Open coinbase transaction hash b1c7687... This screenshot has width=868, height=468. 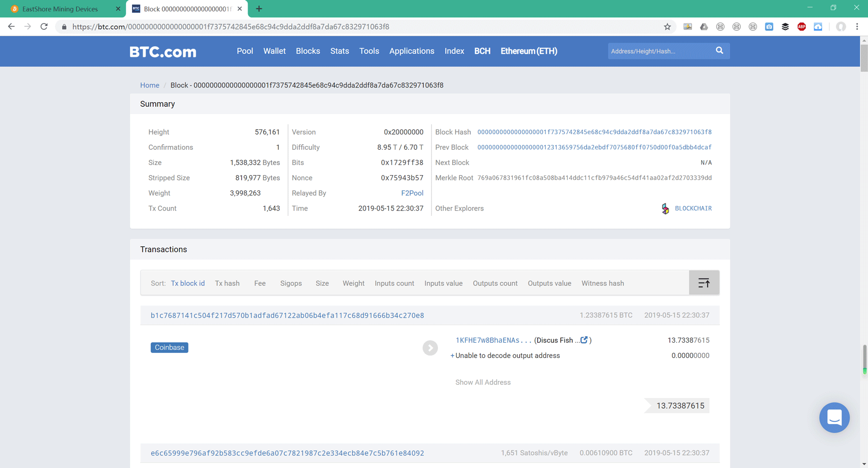287,315
